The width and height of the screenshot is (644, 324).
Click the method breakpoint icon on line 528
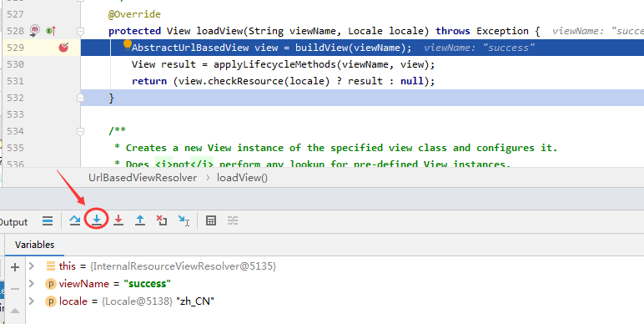35,30
